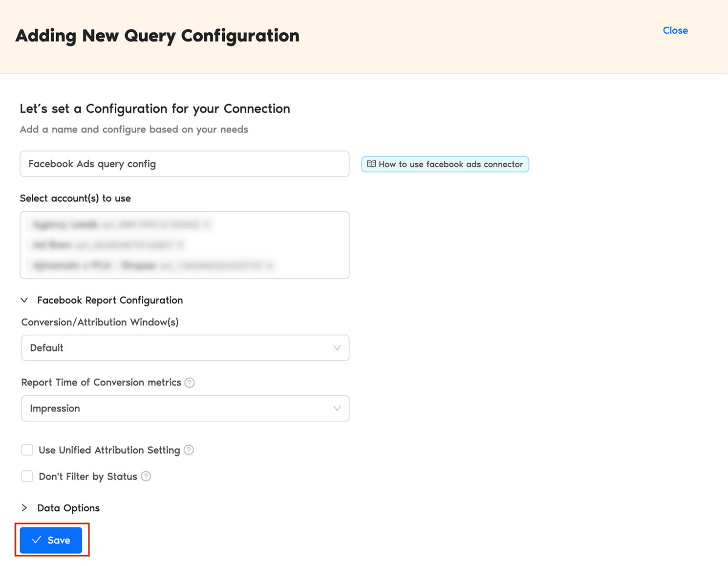The width and height of the screenshot is (728, 566).
Task: Open the Conversion/Attribution Window(s) dropdown
Action: (x=185, y=348)
